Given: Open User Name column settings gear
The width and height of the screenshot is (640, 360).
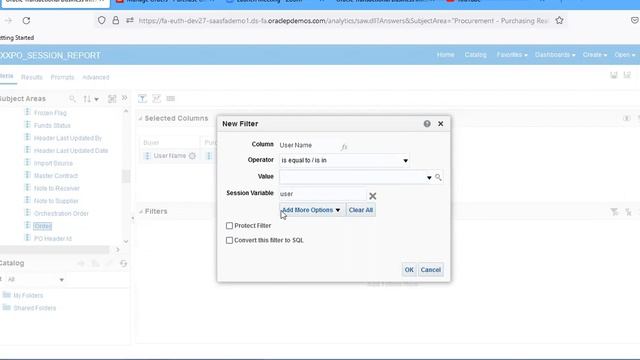Looking at the screenshot, I should click(192, 156).
